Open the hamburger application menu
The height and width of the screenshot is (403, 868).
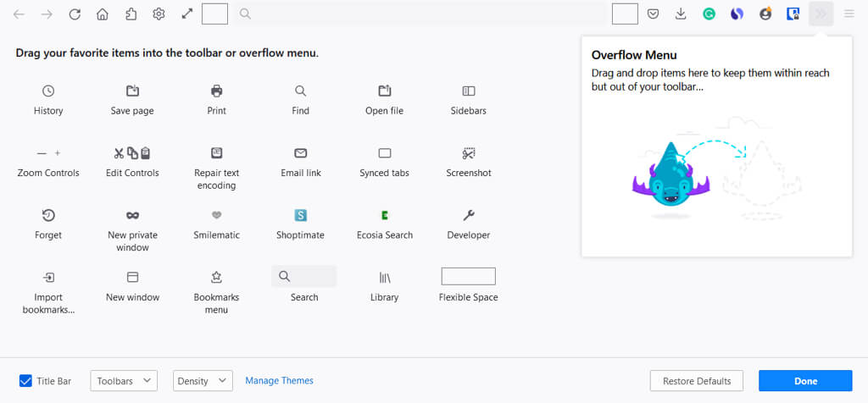tap(849, 14)
